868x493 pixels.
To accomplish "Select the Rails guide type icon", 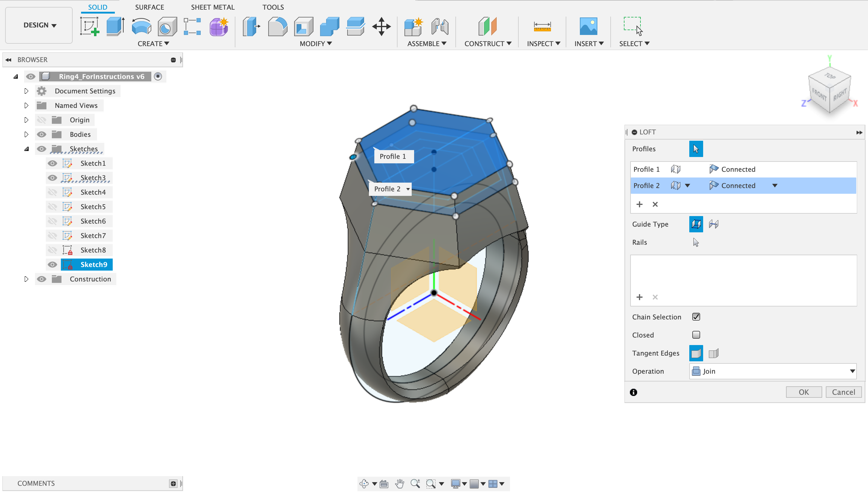I will (x=696, y=224).
